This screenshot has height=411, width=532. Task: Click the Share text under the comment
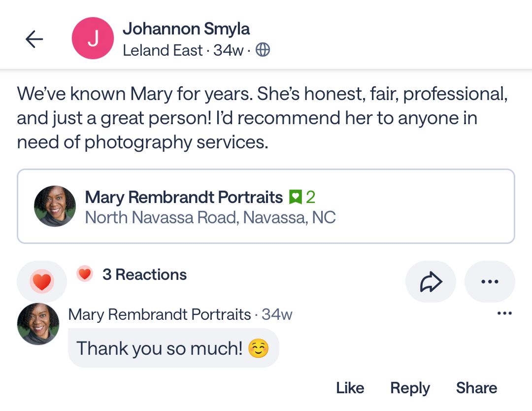pyautogui.click(x=476, y=388)
